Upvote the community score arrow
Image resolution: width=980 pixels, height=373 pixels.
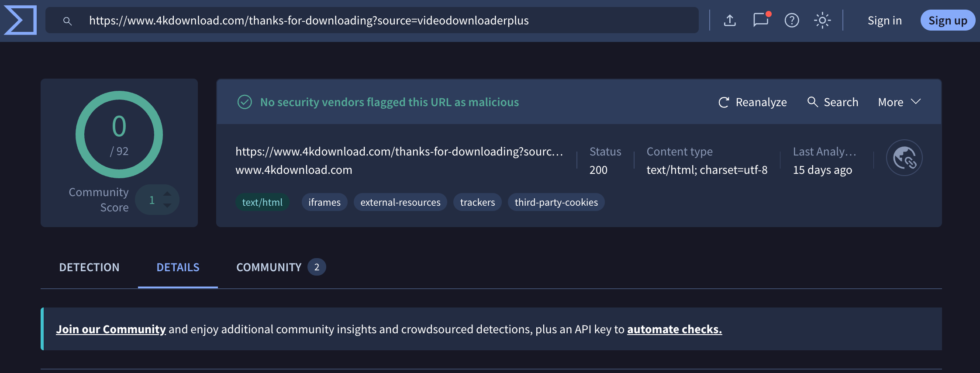click(167, 193)
